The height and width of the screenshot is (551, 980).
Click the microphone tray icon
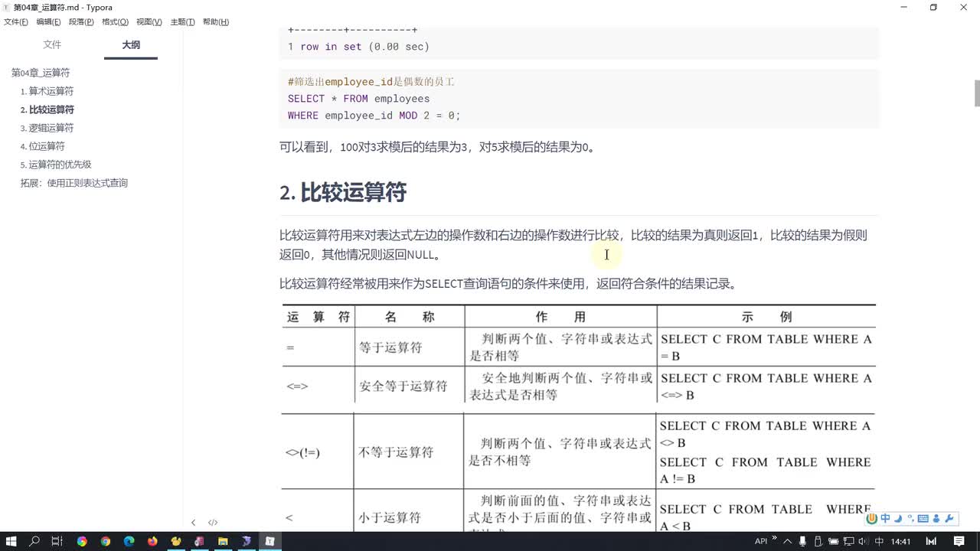[802, 541]
